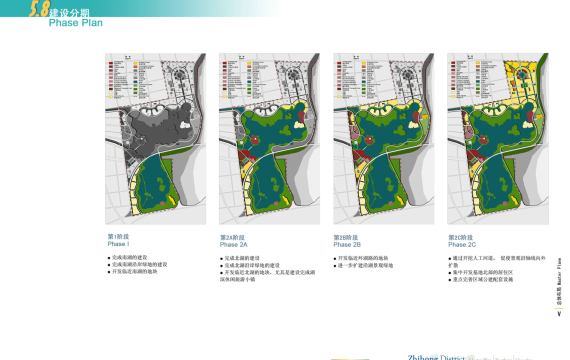Click the first bullet under Phase I
This screenshot has height=360, width=570.
pyautogui.click(x=128, y=257)
